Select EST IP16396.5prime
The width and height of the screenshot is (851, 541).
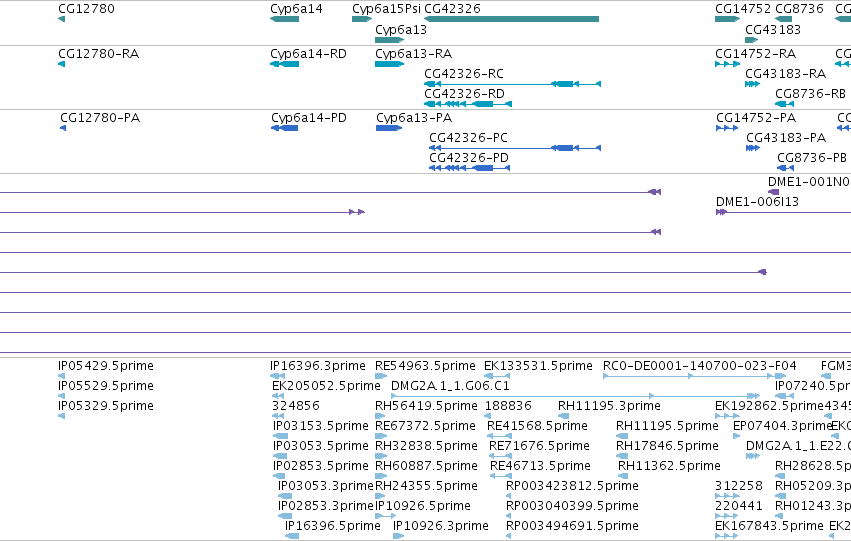[333, 526]
